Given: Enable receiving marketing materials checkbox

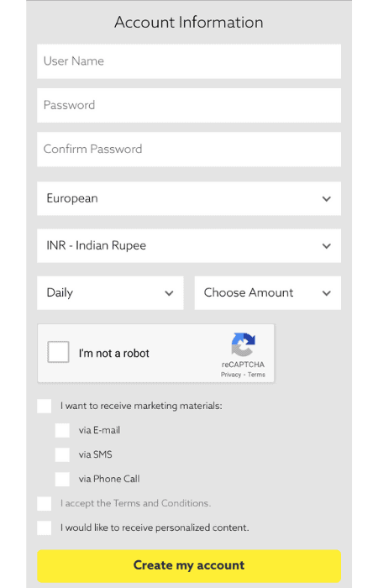Looking at the screenshot, I should (45, 406).
